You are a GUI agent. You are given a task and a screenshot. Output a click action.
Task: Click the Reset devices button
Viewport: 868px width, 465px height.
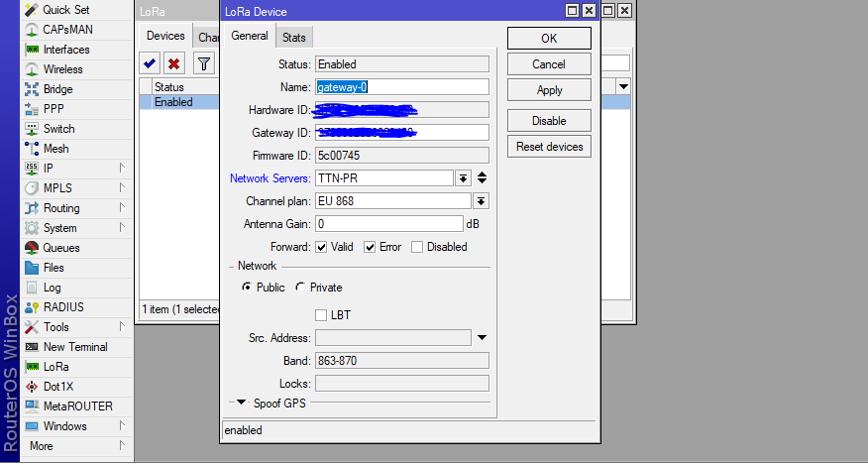(549, 147)
